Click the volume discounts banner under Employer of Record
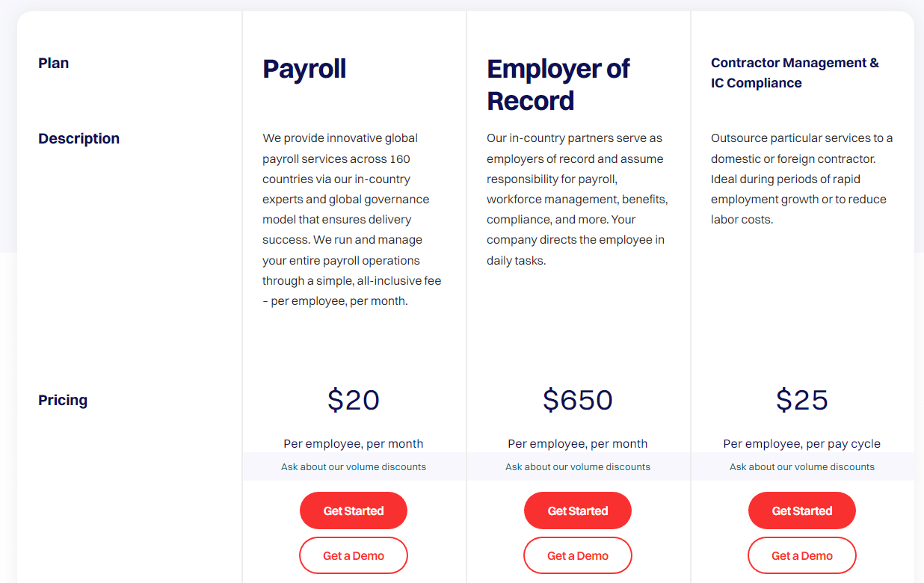The image size is (924, 583). pyautogui.click(x=577, y=466)
